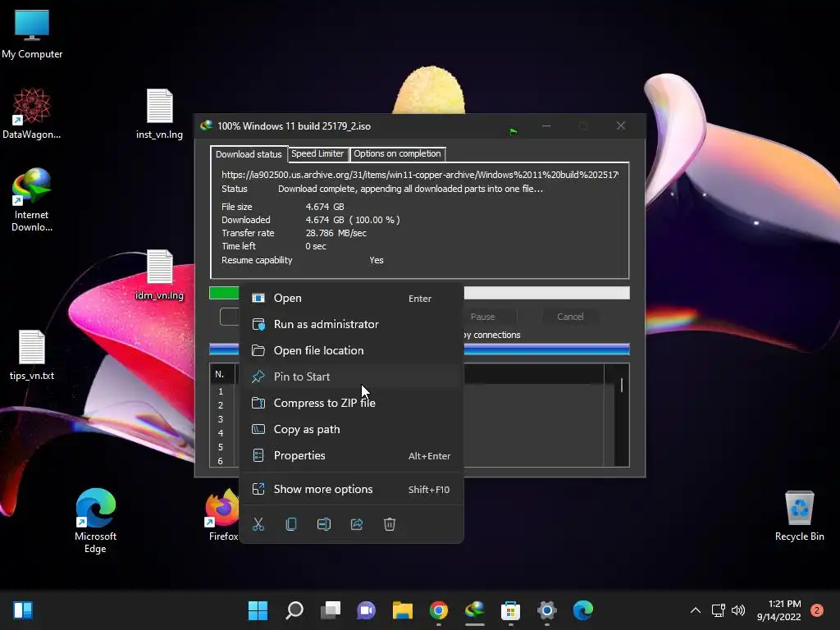Click the download URL text

point(419,175)
